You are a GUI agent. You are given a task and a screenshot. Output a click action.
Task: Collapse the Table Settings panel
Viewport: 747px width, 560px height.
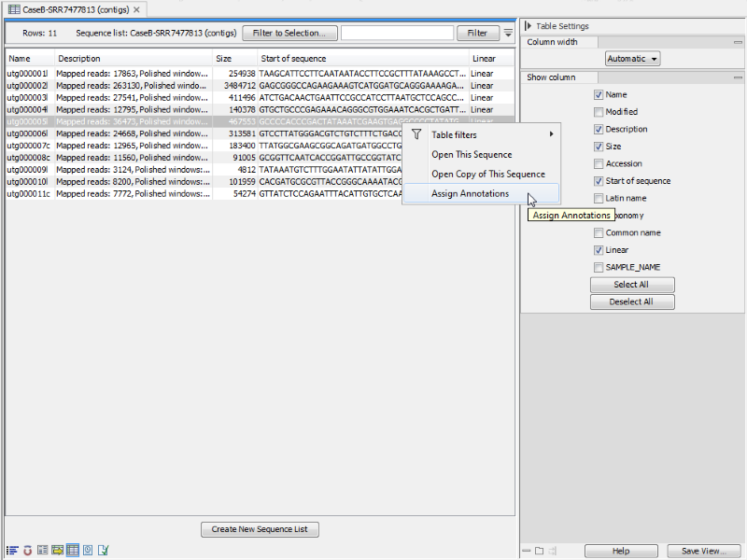click(x=529, y=25)
